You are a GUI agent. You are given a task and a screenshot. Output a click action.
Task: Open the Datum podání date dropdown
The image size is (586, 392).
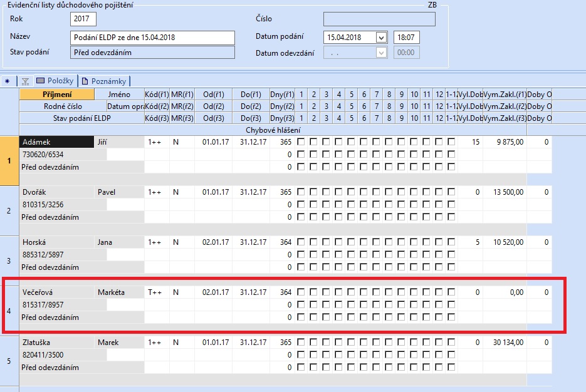coord(381,38)
